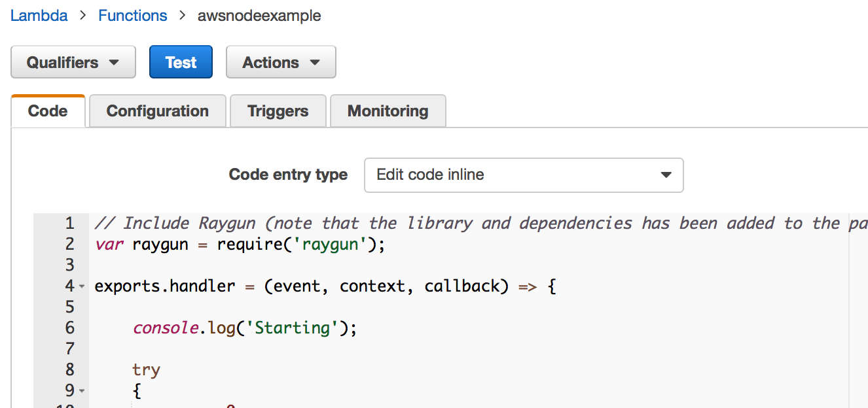
Task: Click the Include Raygun comment line
Action: coord(480,224)
